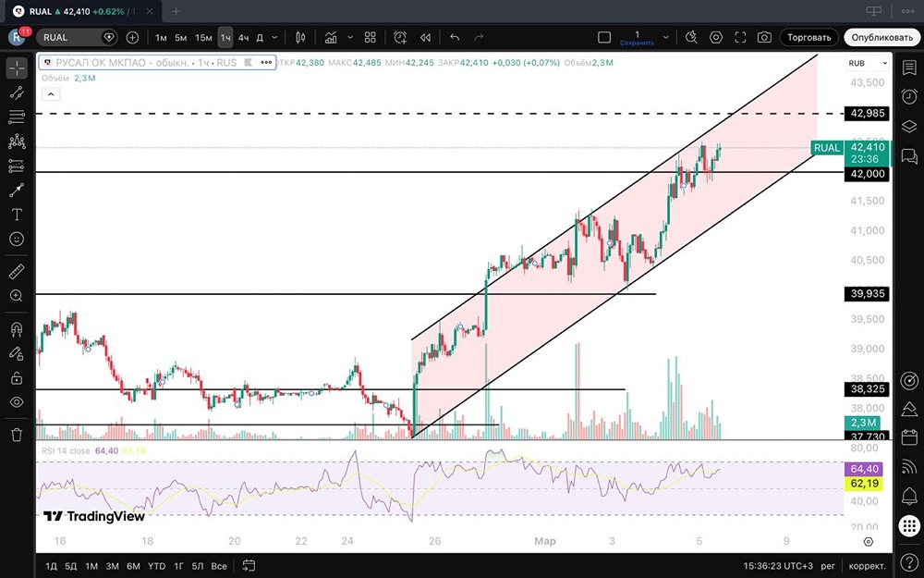Open the chart patterns tool

click(x=17, y=141)
